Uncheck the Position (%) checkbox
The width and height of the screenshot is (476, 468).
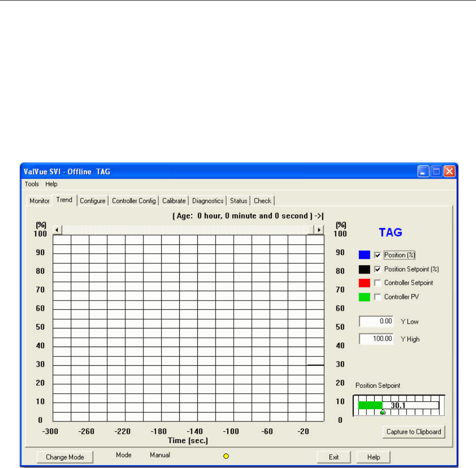[x=378, y=255]
